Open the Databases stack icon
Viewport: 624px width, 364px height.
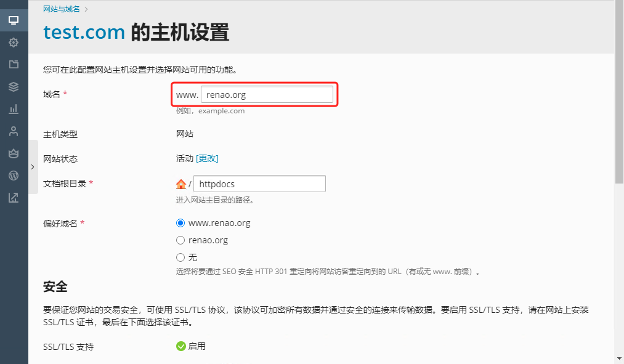[14, 86]
